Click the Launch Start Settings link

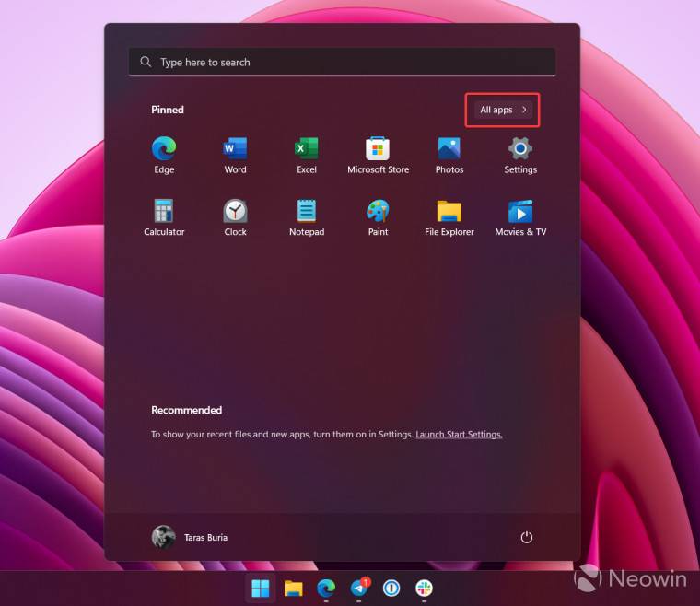tap(459, 434)
